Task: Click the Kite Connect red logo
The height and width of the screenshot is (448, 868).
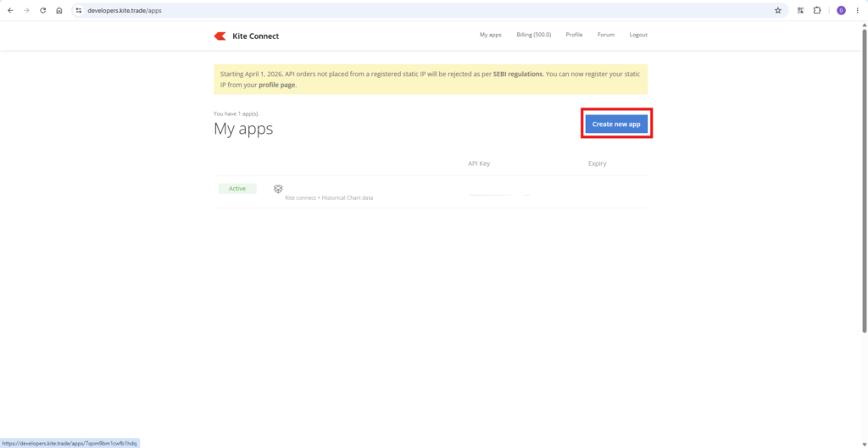Action: pos(220,36)
